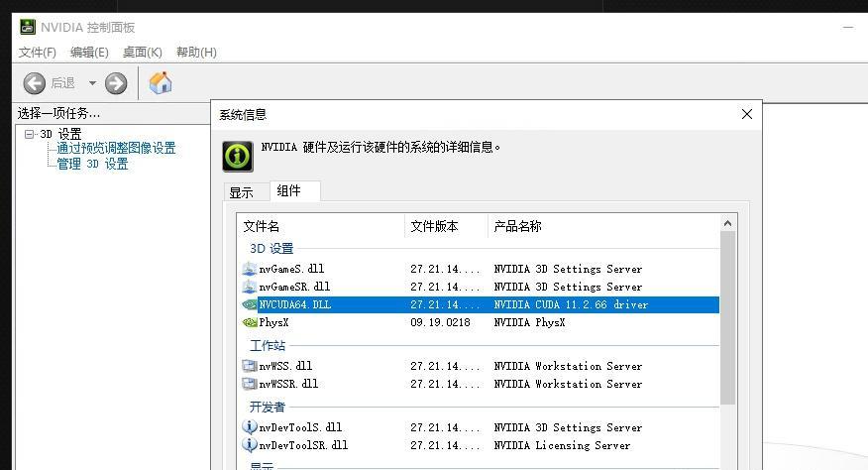Click the 3D 设置 group header in list
This screenshot has height=470, width=868.
tap(271, 248)
